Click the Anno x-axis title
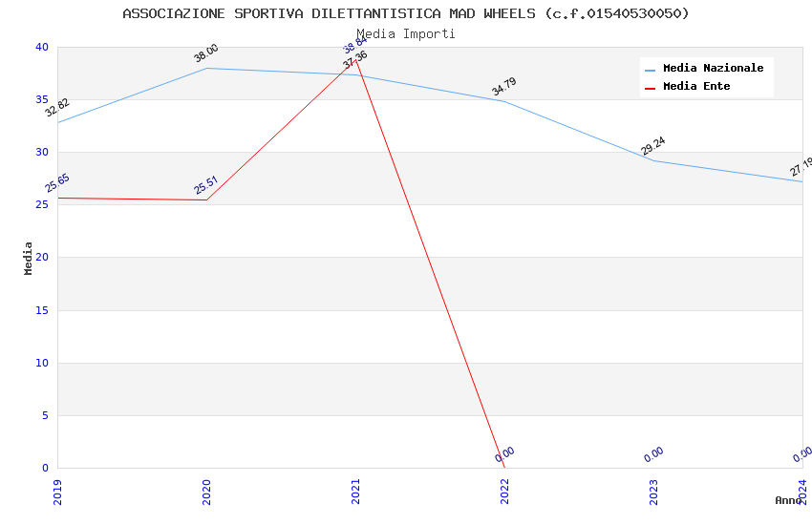This screenshot has width=812, height=525. pos(788,500)
